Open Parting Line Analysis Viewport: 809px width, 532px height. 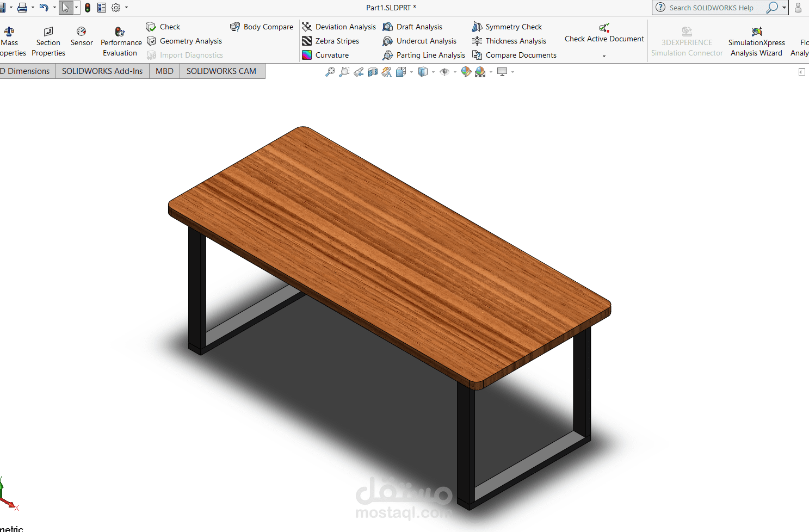tap(424, 55)
